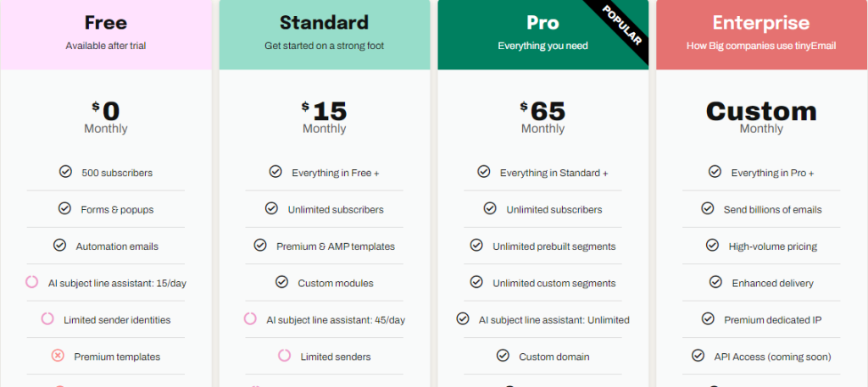Viewport: 868px width, 387px height.
Task: Click the pink circle beside Limited sender identities
Action: [x=47, y=318]
